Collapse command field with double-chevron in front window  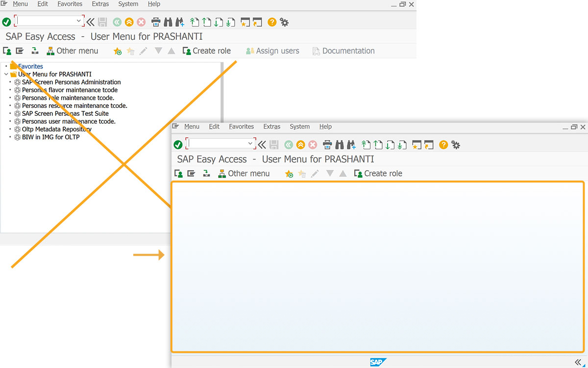coord(262,145)
